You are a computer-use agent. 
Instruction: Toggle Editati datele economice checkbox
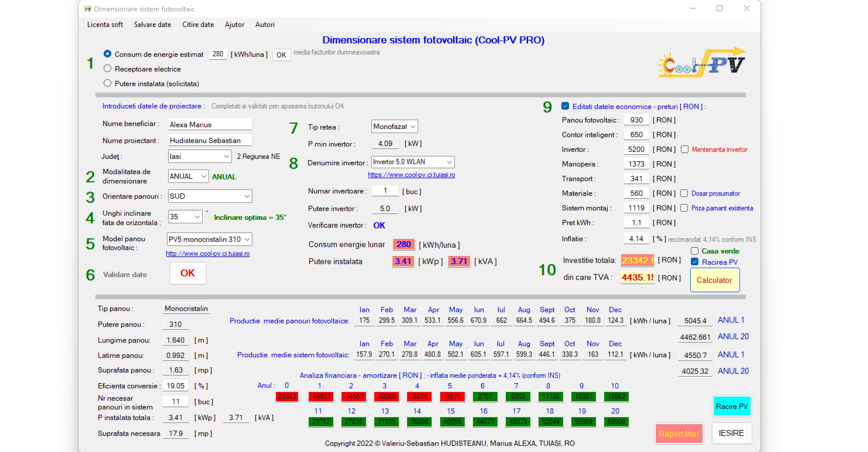point(565,106)
